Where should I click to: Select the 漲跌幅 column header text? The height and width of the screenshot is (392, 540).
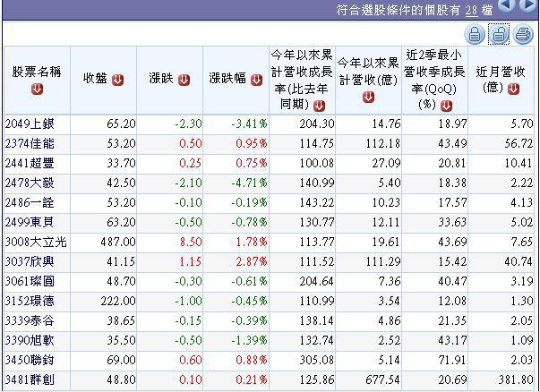(x=227, y=79)
